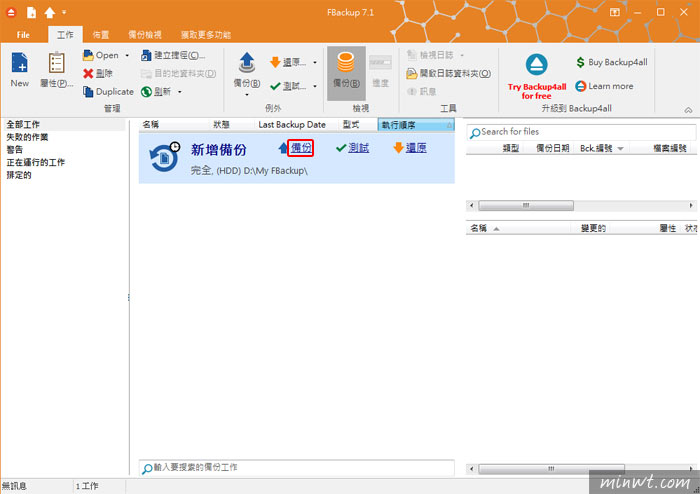Expand the Open button dropdown arrow

click(127, 55)
